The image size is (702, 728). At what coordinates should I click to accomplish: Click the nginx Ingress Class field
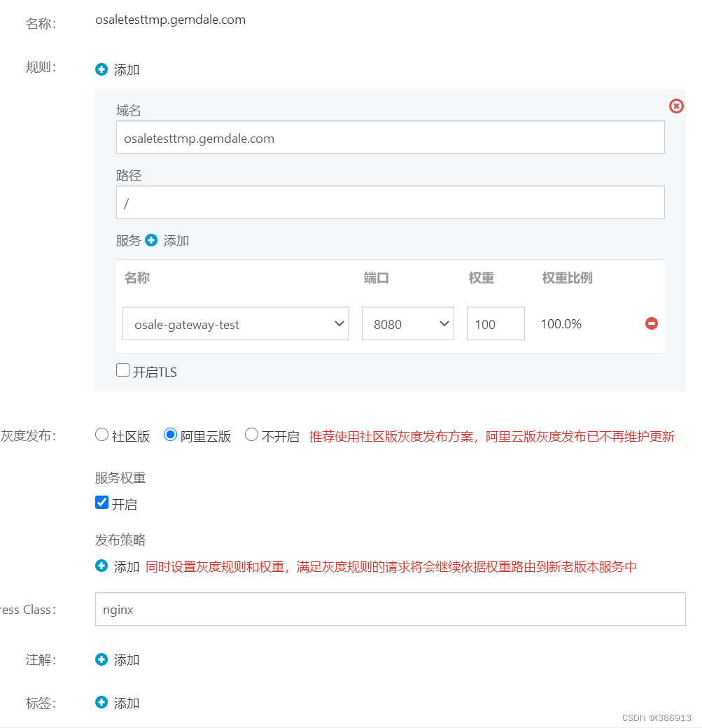(x=390, y=609)
